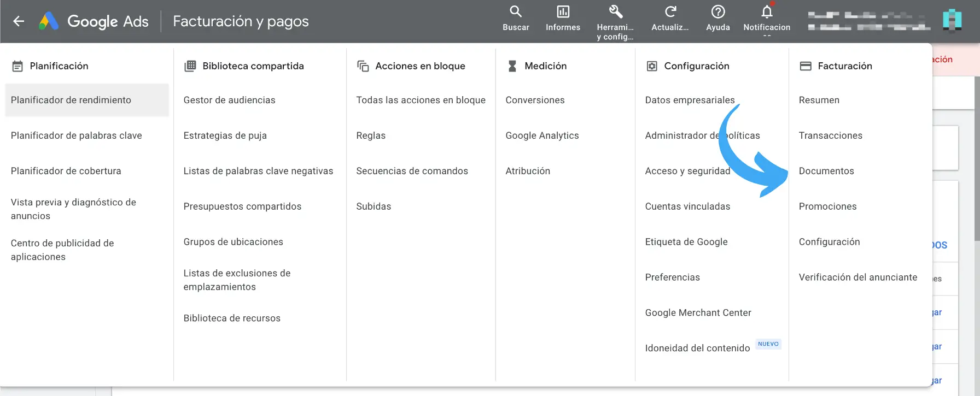
Task: Click the Biblioteca compartida grid icon
Action: (190, 66)
